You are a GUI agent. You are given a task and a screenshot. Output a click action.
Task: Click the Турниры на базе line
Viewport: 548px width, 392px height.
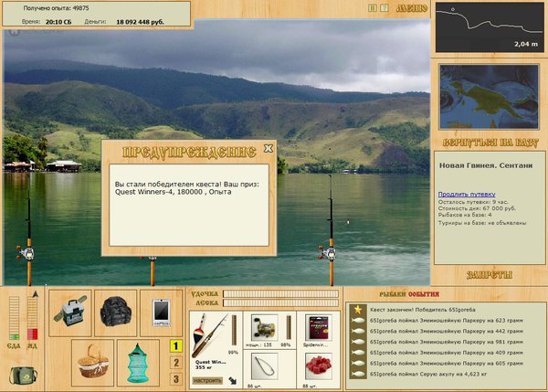pos(482,223)
